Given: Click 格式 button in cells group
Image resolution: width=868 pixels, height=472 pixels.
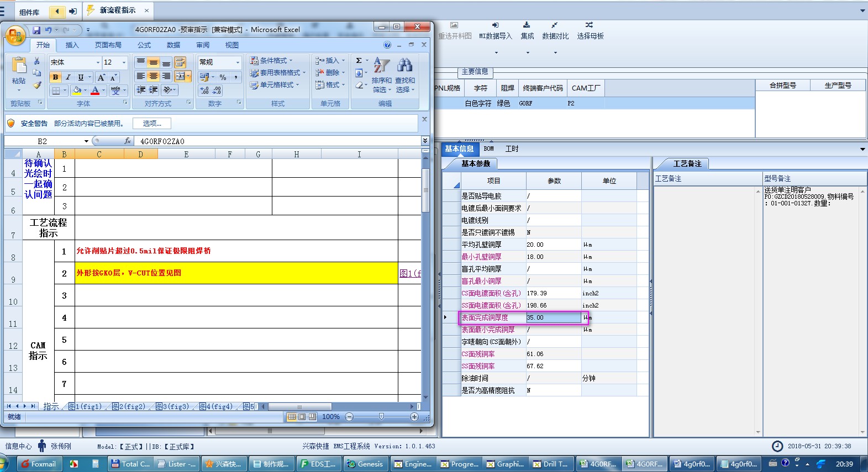Looking at the screenshot, I should (x=330, y=85).
